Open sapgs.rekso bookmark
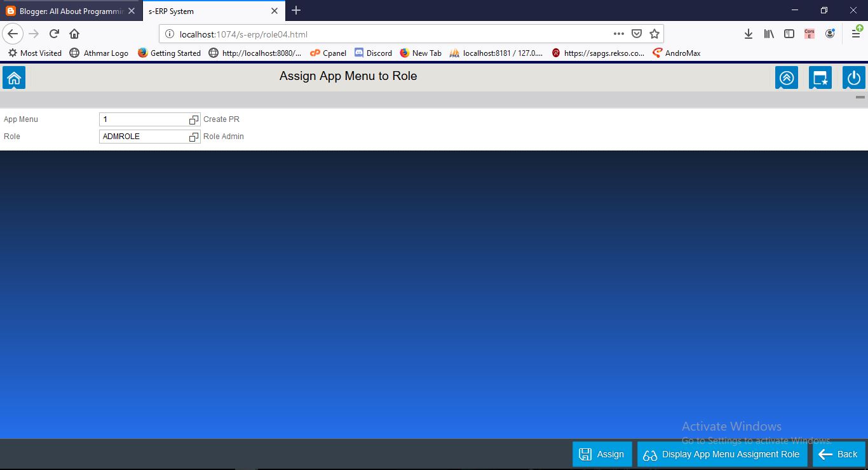The width and height of the screenshot is (868, 470). [x=598, y=53]
